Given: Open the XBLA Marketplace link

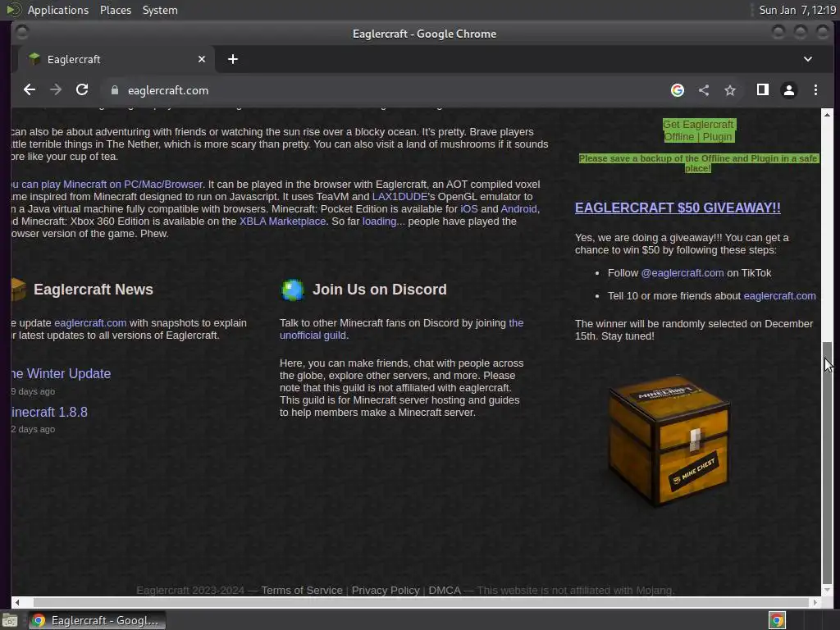Looking at the screenshot, I should click(x=282, y=221).
